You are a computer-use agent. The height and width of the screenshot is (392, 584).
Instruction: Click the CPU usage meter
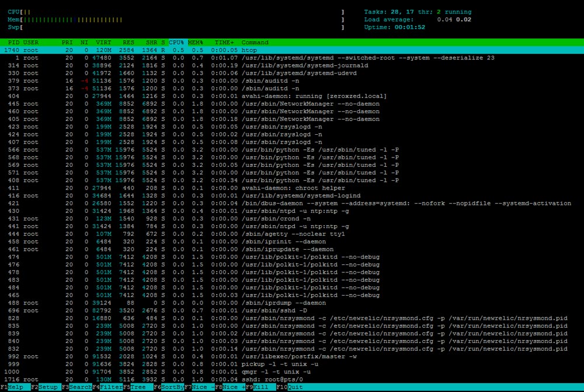176,12
